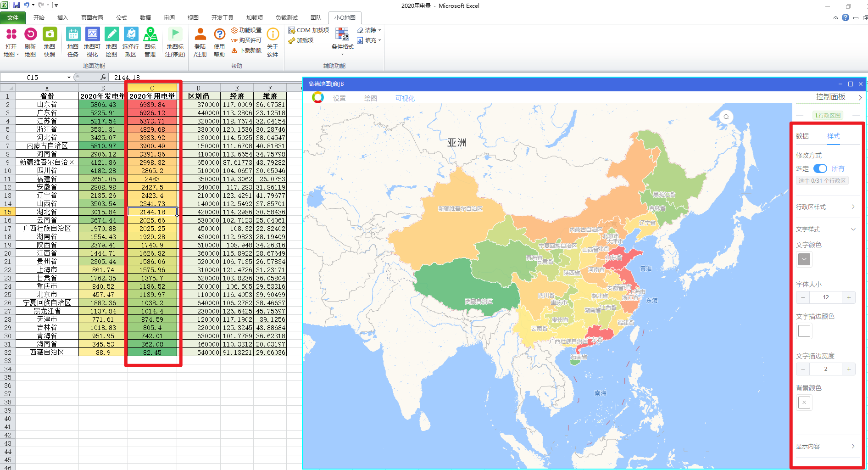Switch to the 数据 tab in control panel
This screenshot has height=470, width=868.
[802, 136]
